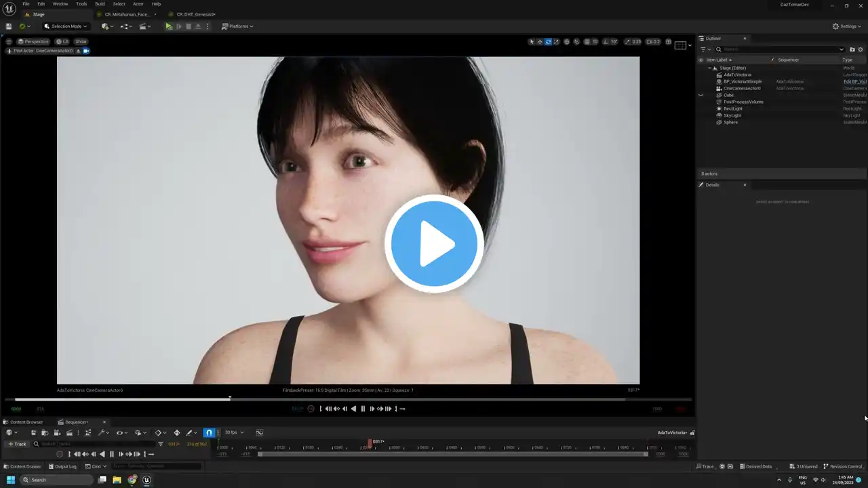Image resolution: width=868 pixels, height=488 pixels.
Task: Click the Save icon in the main toolbar
Action: (9, 26)
